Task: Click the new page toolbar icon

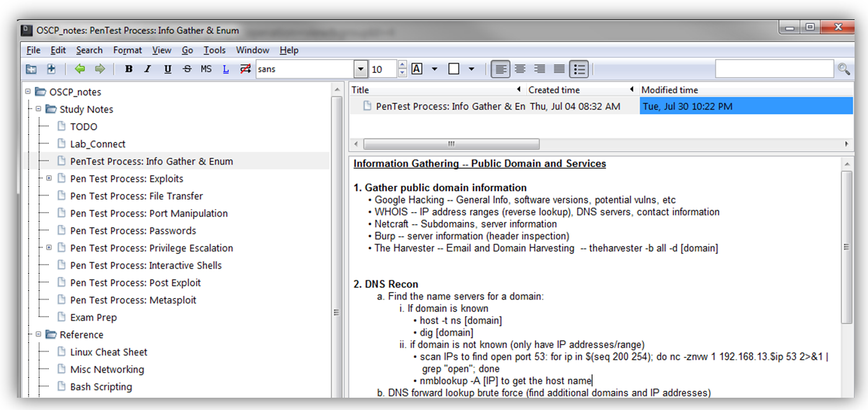Action: (51, 69)
